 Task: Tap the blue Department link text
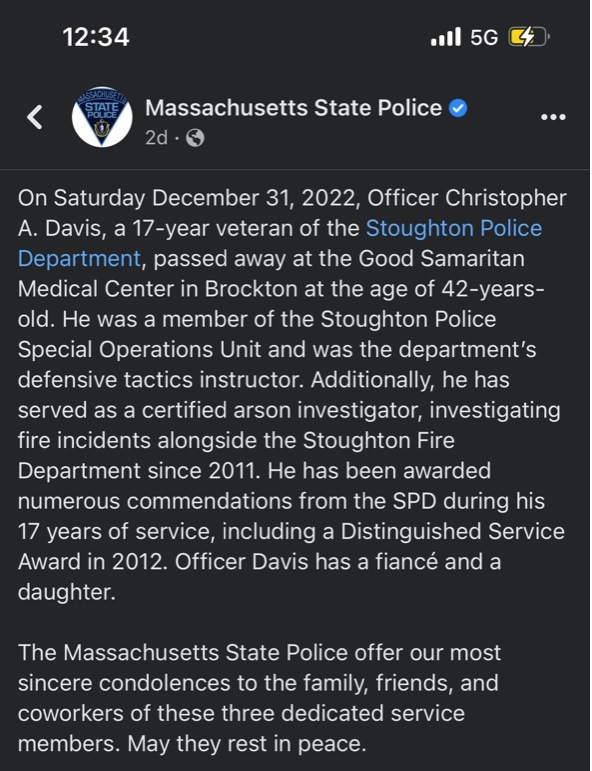tap(80, 259)
